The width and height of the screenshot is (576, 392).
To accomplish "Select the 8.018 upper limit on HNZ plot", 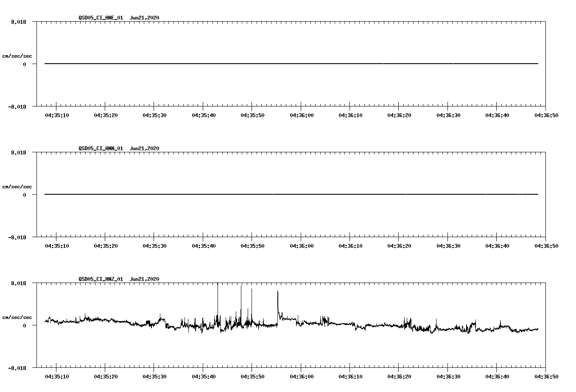I will coord(18,283).
